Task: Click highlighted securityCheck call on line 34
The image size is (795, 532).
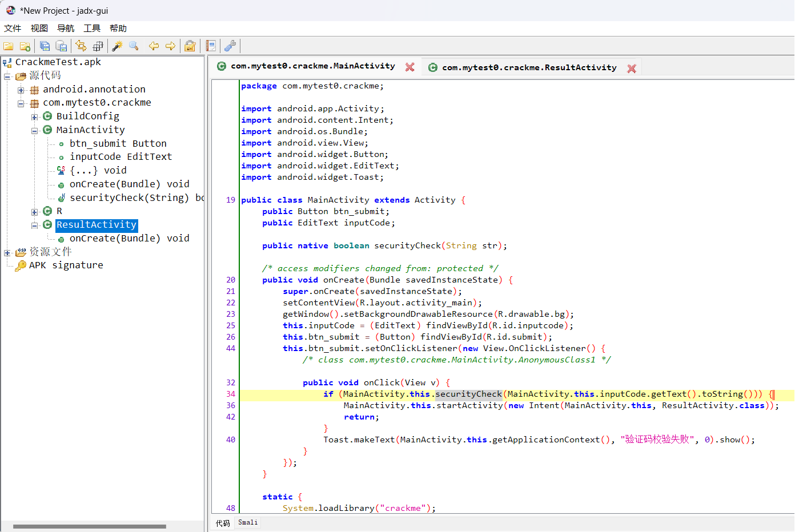Action: point(468,394)
